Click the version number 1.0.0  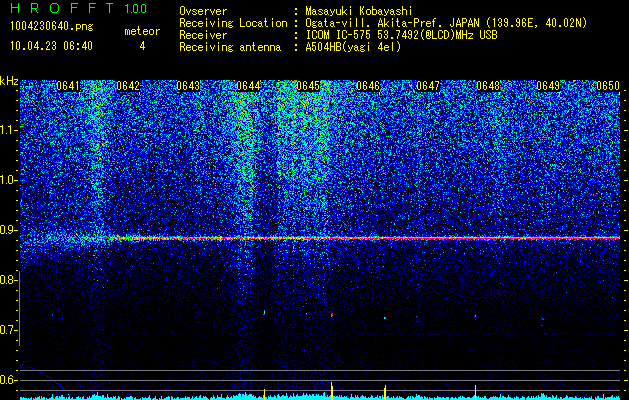tap(136, 9)
